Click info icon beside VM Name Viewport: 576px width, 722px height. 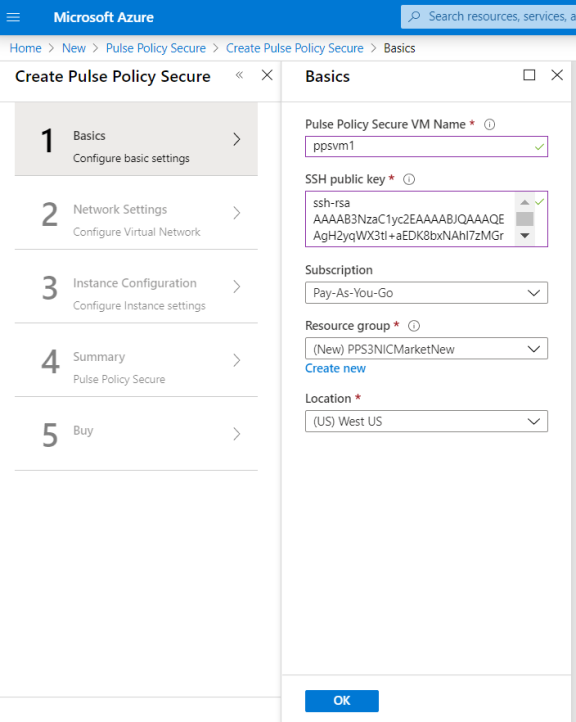(489, 124)
